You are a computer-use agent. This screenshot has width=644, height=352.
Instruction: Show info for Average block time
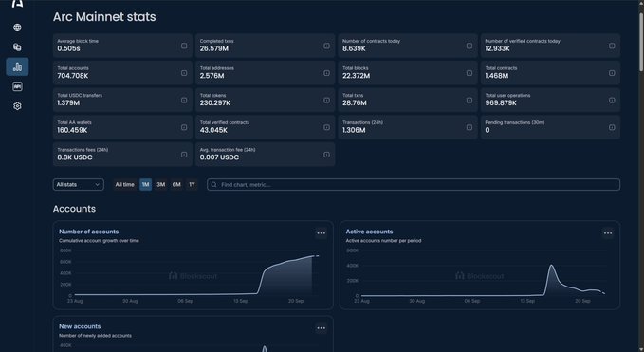(x=184, y=46)
